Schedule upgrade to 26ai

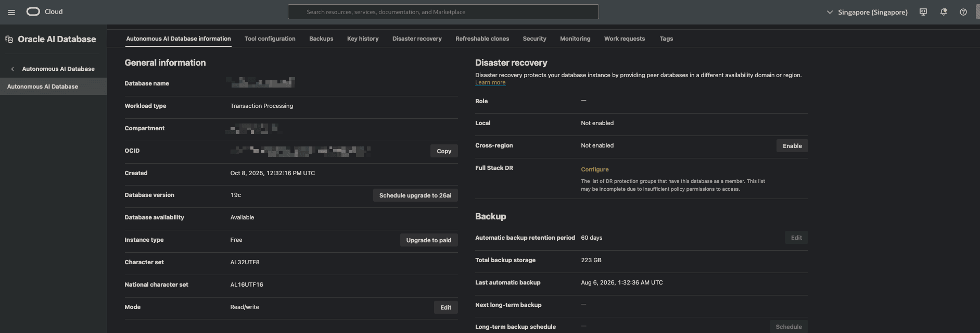[415, 195]
